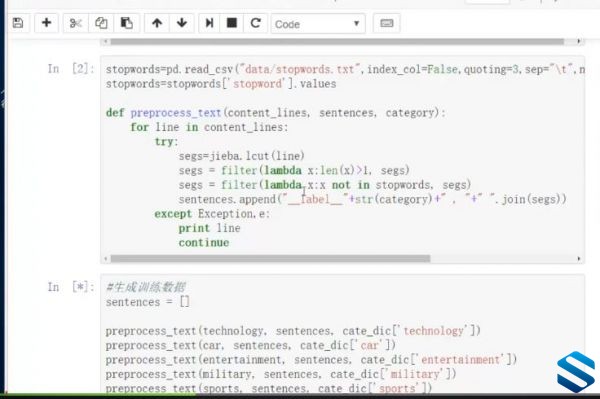Cut selected cells with scissors icon

[75, 23]
